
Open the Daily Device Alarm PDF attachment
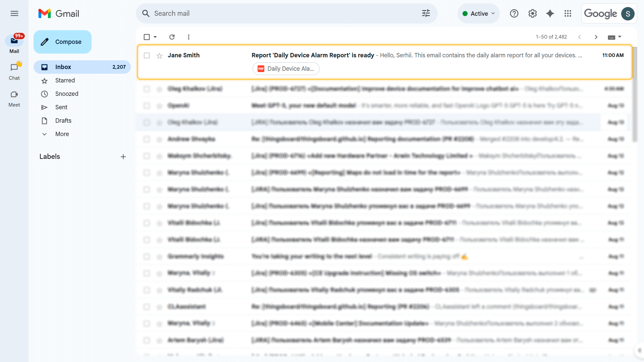point(286,69)
